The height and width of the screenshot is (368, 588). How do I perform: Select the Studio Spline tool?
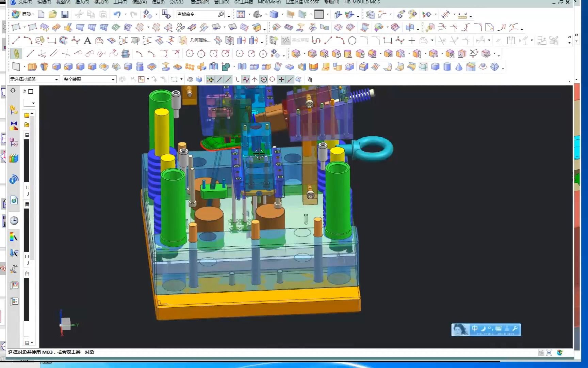(x=76, y=41)
